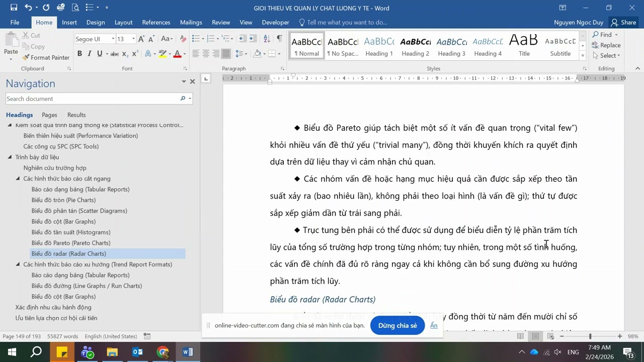
Task: Increase font size with grow font icon
Action: tap(141, 39)
